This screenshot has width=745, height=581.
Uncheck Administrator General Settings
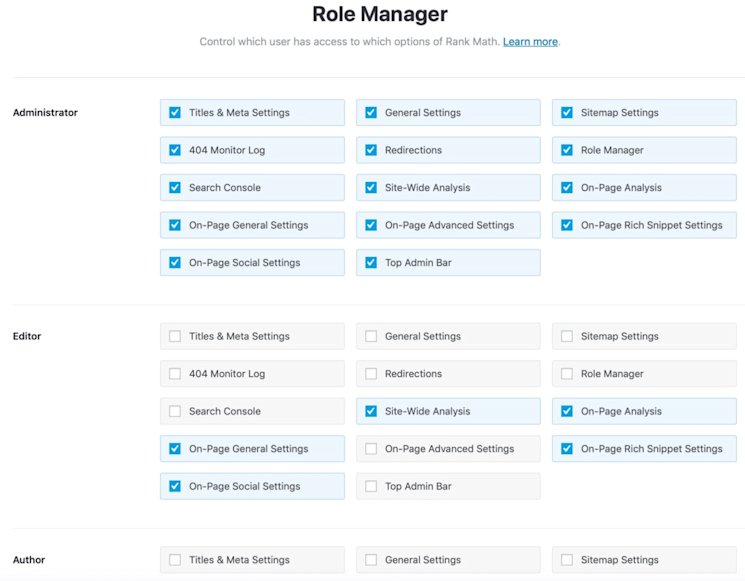[x=371, y=113]
